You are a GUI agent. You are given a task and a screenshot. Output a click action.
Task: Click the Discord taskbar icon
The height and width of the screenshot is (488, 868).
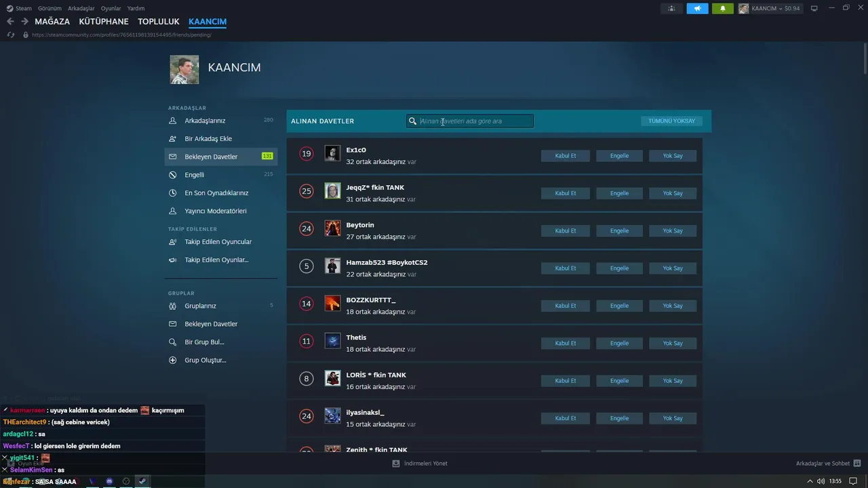(109, 481)
